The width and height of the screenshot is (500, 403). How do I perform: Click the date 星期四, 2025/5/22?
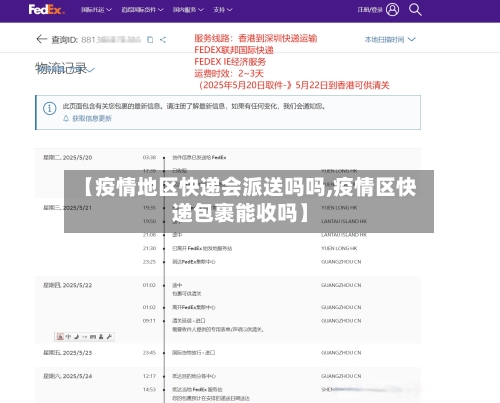point(68,285)
